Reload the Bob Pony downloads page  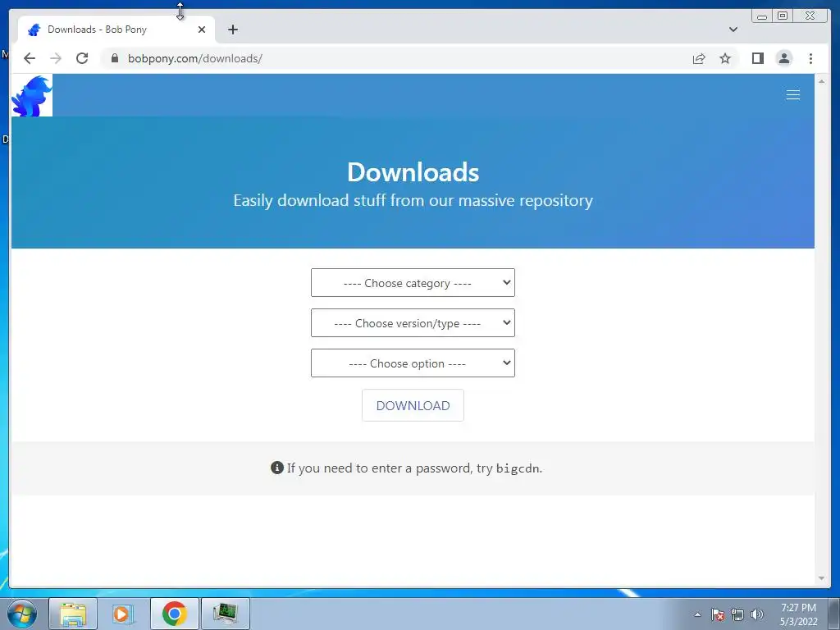click(x=82, y=58)
